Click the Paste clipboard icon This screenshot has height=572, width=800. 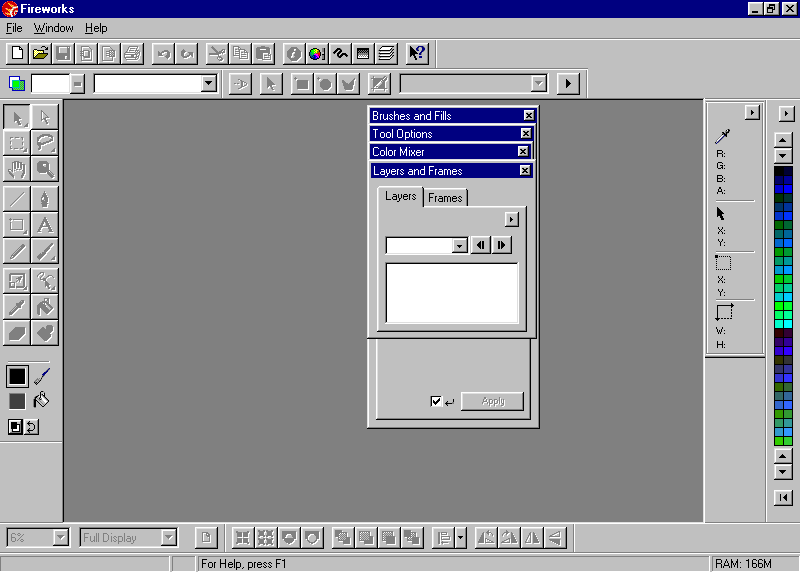click(x=264, y=54)
